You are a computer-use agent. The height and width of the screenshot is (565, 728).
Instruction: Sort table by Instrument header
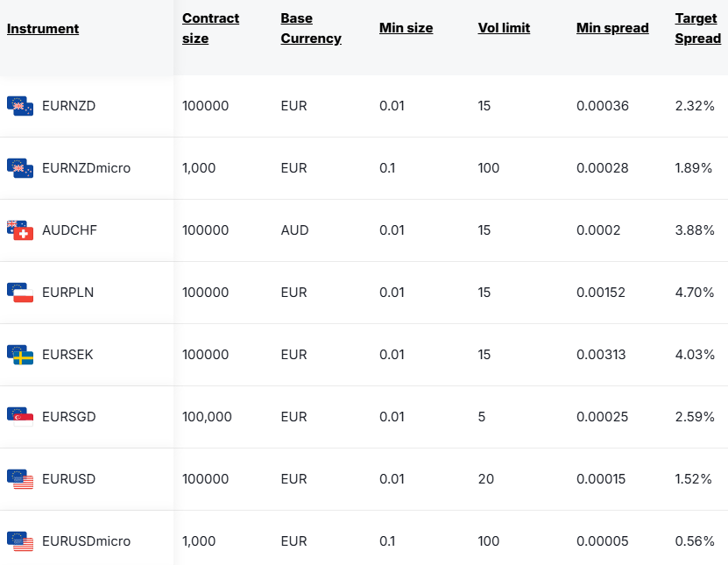coord(43,29)
